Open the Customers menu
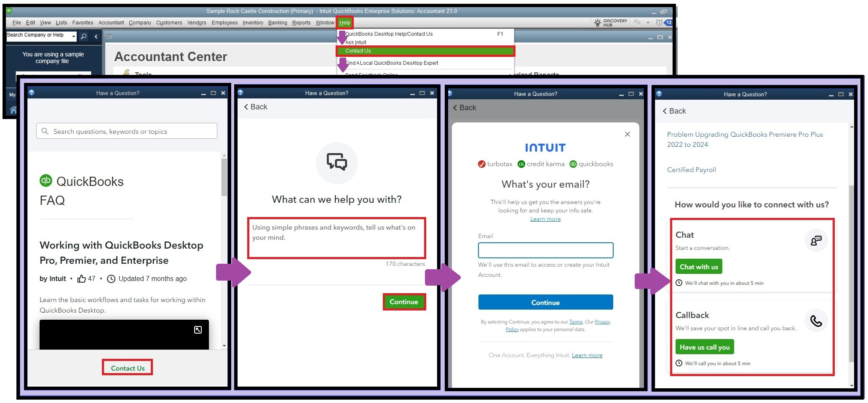This screenshot has width=868, height=403. point(169,23)
